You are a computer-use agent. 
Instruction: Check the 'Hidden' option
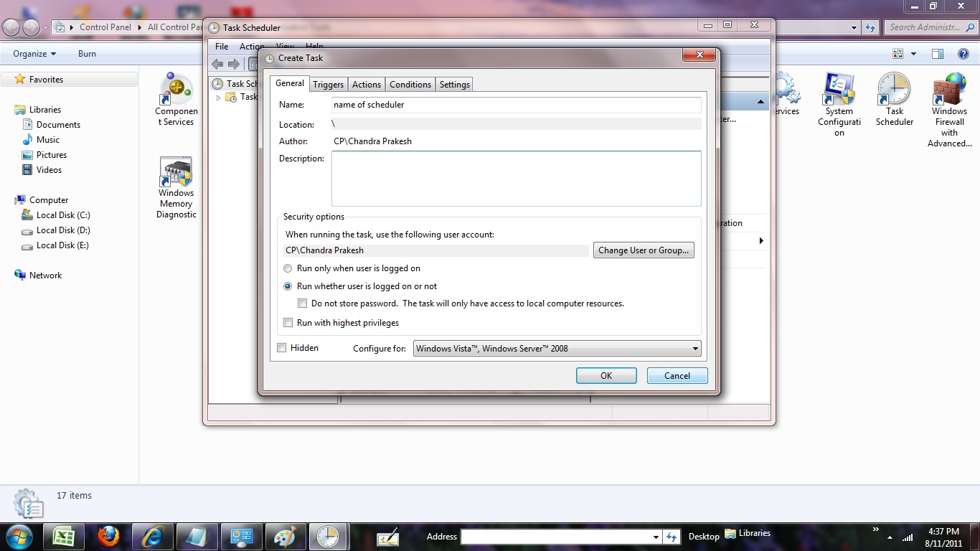[x=282, y=347]
